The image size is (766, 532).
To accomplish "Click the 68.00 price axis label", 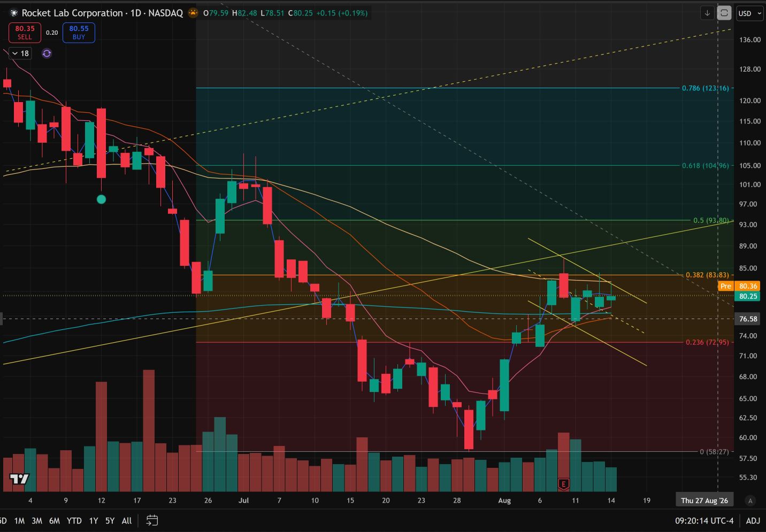I will click(x=748, y=376).
